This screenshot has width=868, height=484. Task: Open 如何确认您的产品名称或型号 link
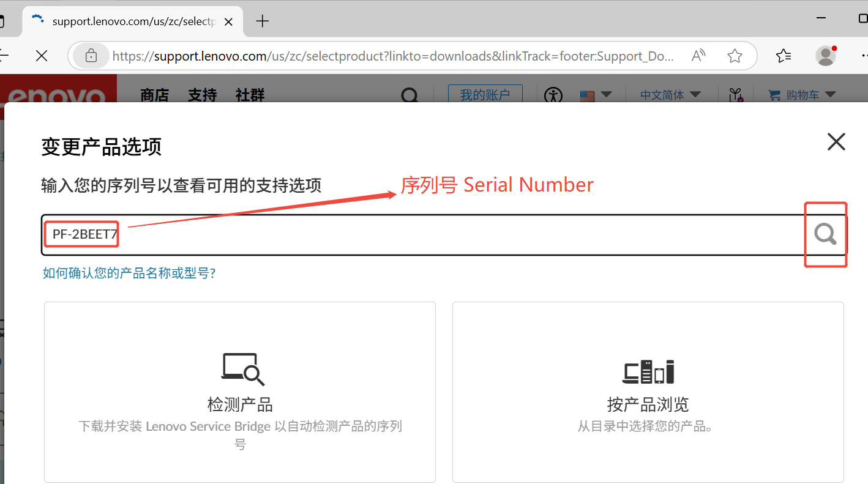pos(129,273)
